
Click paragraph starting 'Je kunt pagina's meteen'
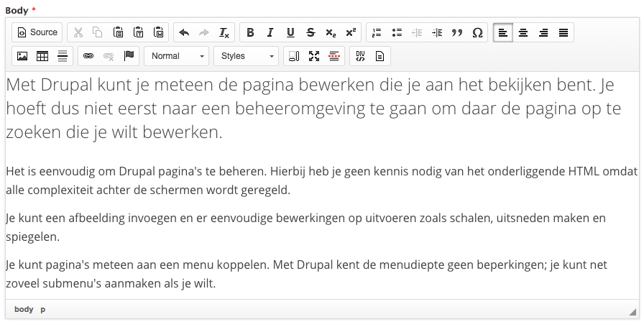click(306, 274)
